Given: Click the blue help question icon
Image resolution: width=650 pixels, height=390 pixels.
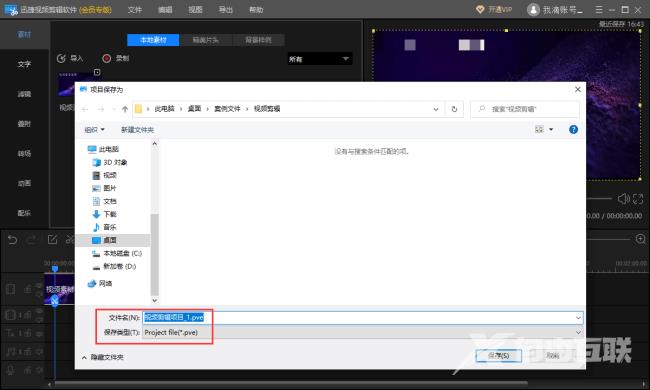Looking at the screenshot, I should click(x=573, y=130).
